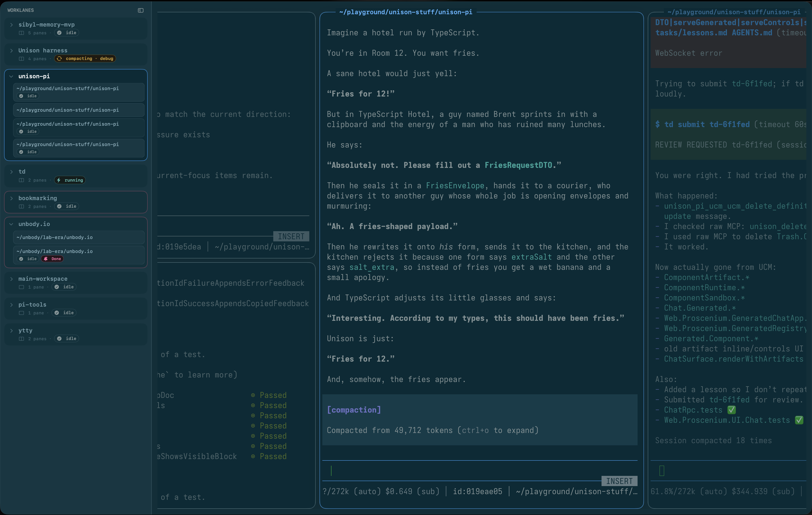Click the right pane prompt input cursor

pos(661,471)
